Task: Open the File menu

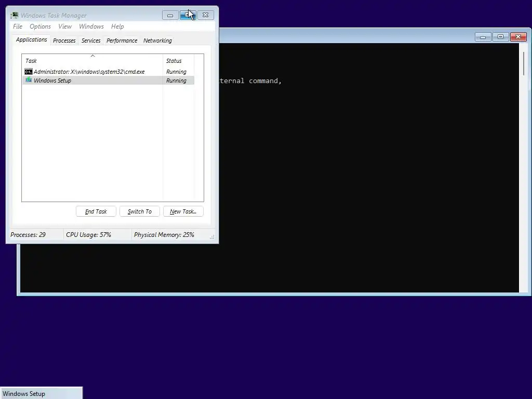Action: click(18, 26)
